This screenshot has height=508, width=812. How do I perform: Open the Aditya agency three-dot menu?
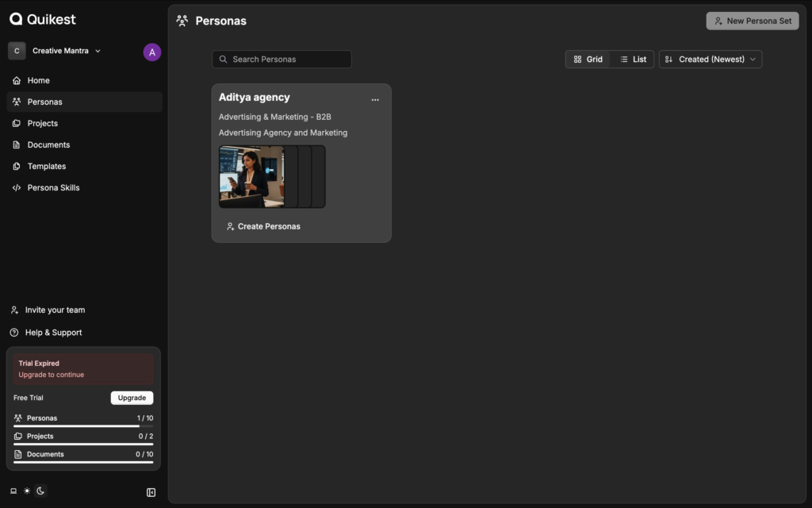click(375, 100)
